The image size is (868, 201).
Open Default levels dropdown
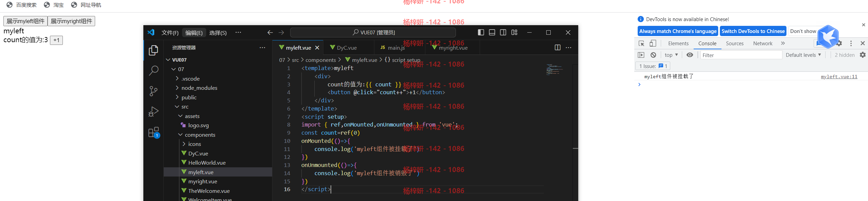tap(803, 55)
